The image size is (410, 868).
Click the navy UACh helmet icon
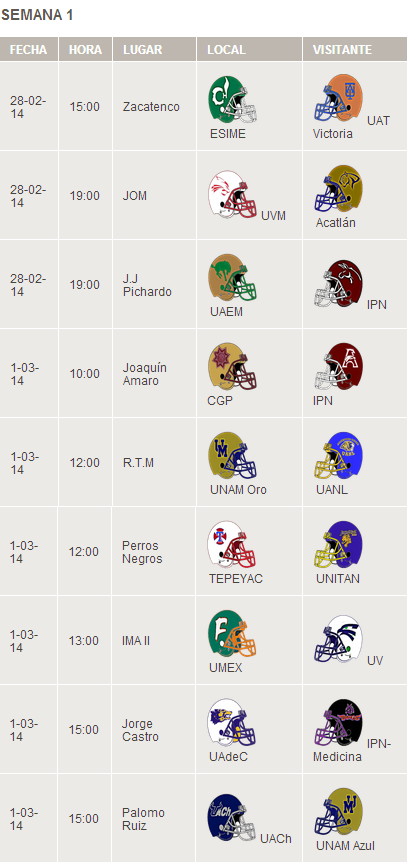(x=233, y=818)
